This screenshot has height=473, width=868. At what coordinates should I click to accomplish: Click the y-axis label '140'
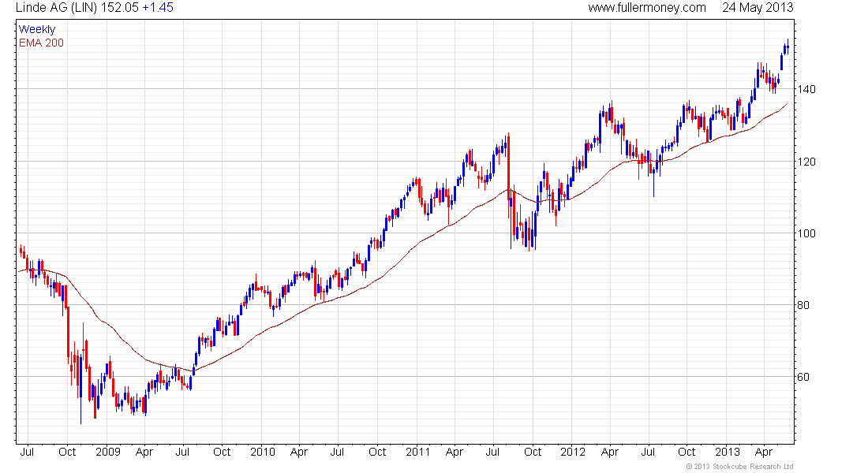pos(806,89)
